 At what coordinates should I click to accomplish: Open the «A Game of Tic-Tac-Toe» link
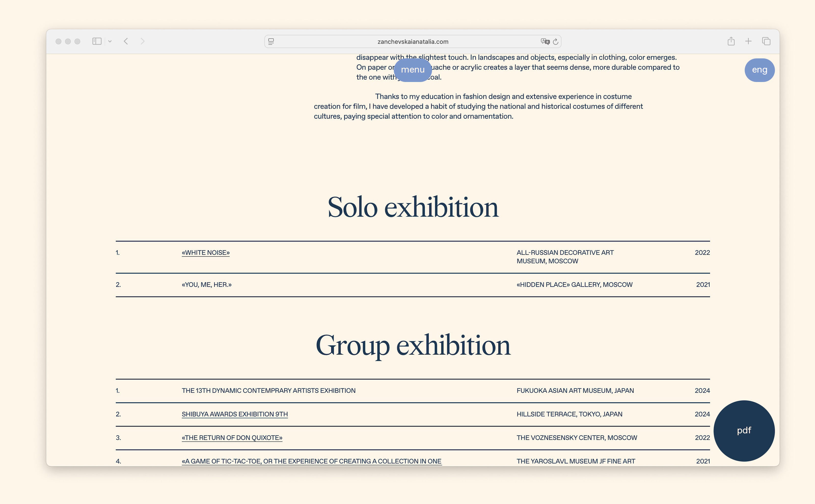pyautogui.click(x=311, y=461)
